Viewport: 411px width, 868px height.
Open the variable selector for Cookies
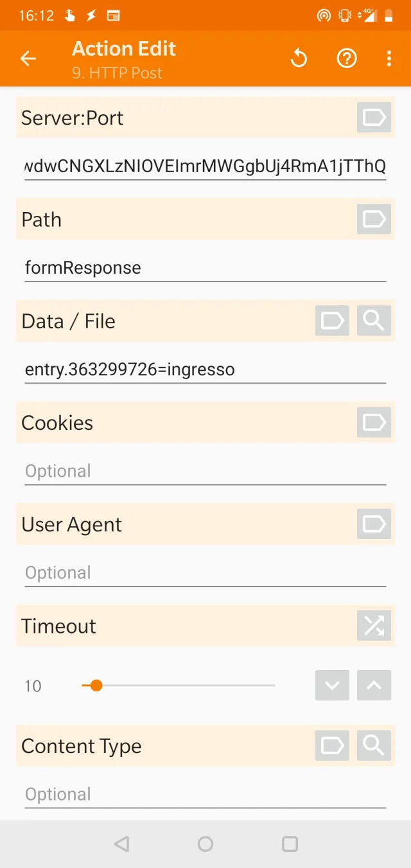pyautogui.click(x=373, y=422)
